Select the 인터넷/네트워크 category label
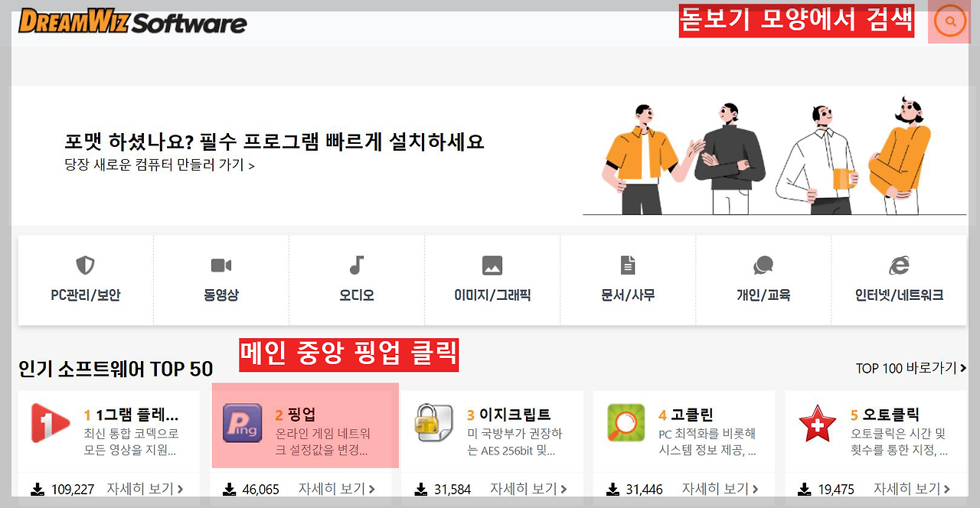This screenshot has height=508, width=980. click(x=899, y=295)
